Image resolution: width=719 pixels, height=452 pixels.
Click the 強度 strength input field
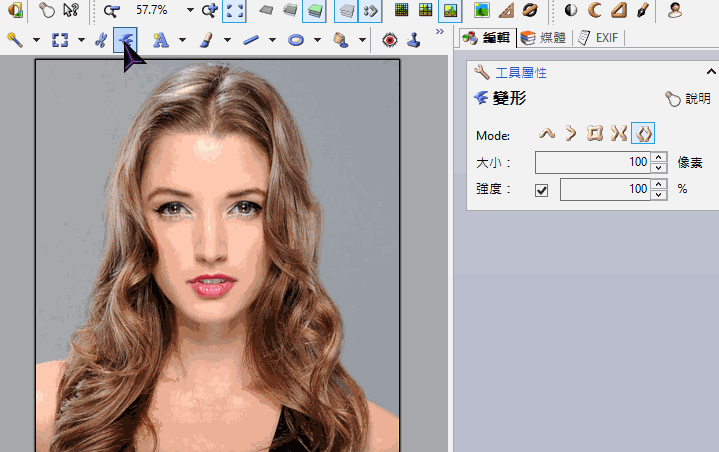coord(604,189)
